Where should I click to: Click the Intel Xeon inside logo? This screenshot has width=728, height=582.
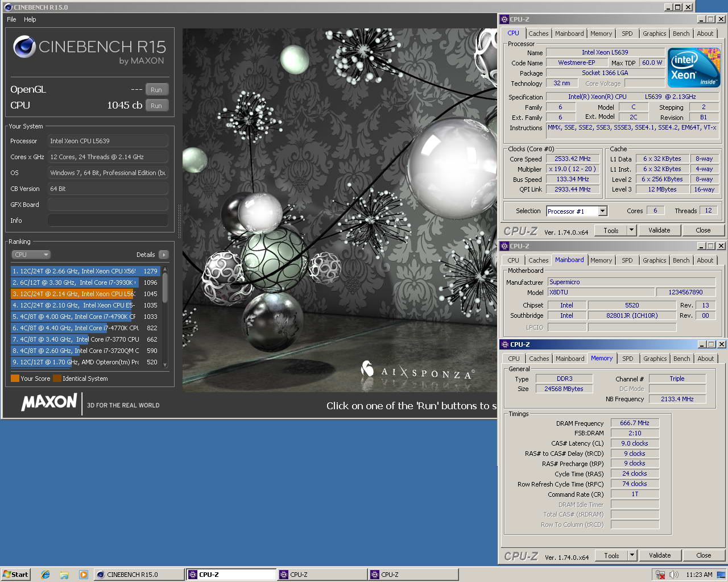694,68
